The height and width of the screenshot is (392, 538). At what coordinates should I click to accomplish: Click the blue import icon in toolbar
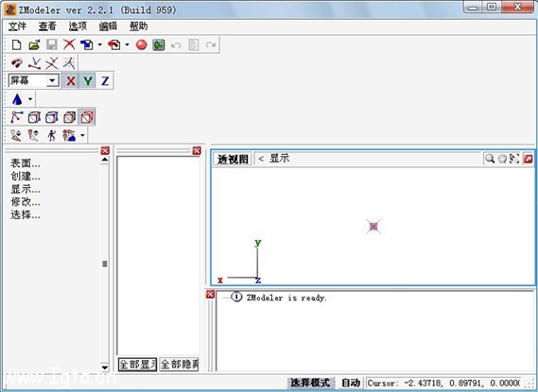tap(87, 45)
